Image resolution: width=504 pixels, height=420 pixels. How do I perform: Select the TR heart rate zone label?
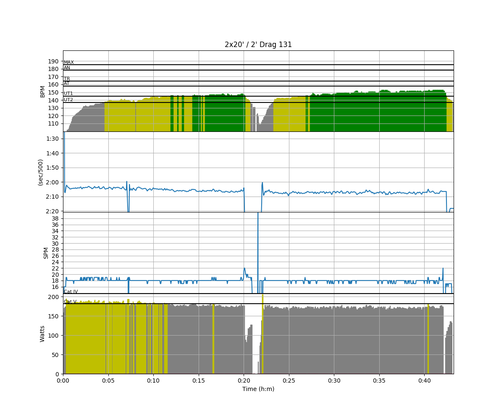coord(67,79)
